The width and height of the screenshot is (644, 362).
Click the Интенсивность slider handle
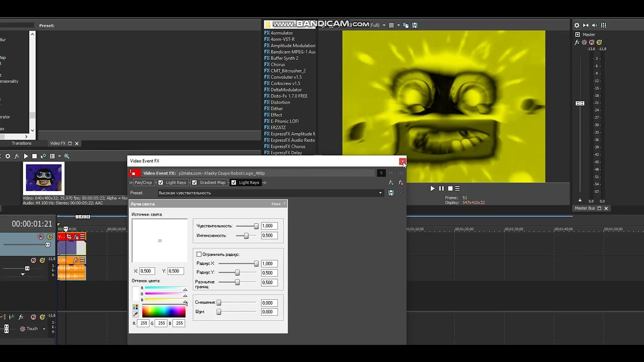[x=246, y=236]
